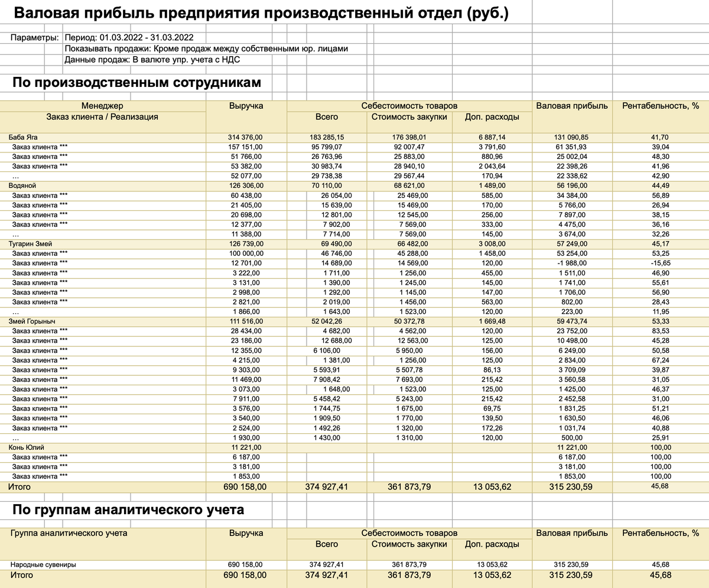
Task: Click purchase cost cell 92 007,47
Action: (409, 147)
